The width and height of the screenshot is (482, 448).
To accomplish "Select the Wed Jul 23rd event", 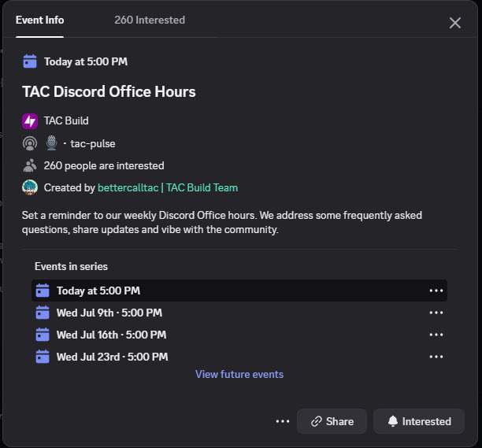I will click(x=239, y=357).
